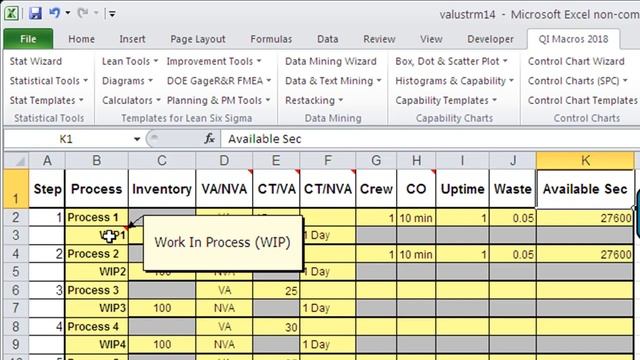Select the Process 1 cell
The width and height of the screenshot is (640, 360).
pos(97,218)
